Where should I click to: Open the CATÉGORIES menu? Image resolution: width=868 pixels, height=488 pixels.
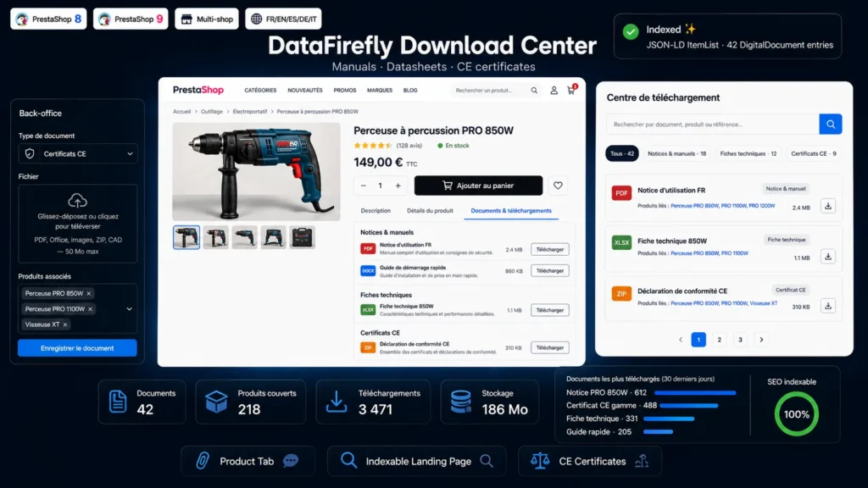click(260, 90)
